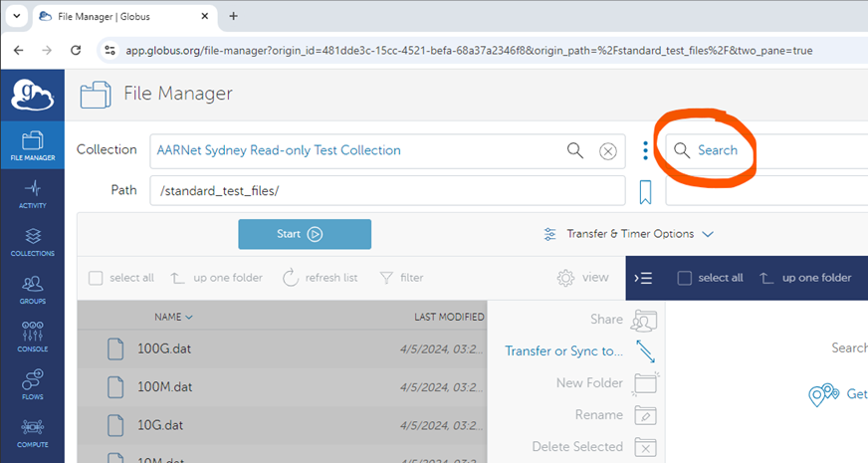868x463 pixels.
Task: Open Groups in the sidebar
Action: 33,290
